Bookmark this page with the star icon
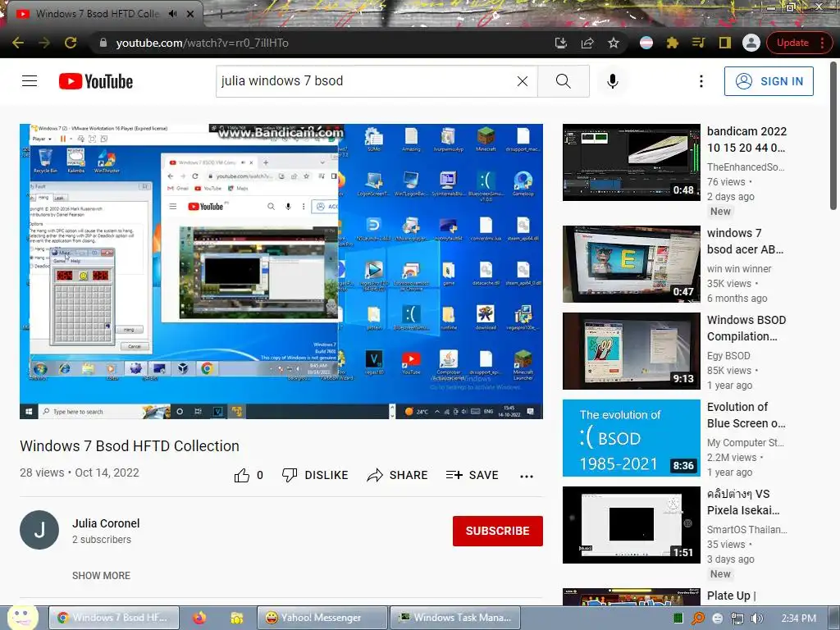The height and width of the screenshot is (630, 840). [614, 43]
